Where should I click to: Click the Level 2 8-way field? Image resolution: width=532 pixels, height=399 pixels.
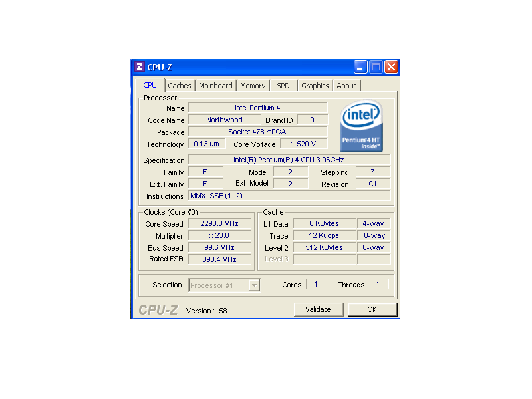(x=374, y=247)
